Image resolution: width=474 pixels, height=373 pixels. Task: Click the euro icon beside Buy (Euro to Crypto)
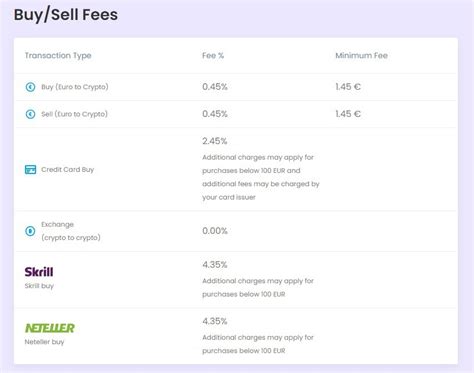[30, 87]
